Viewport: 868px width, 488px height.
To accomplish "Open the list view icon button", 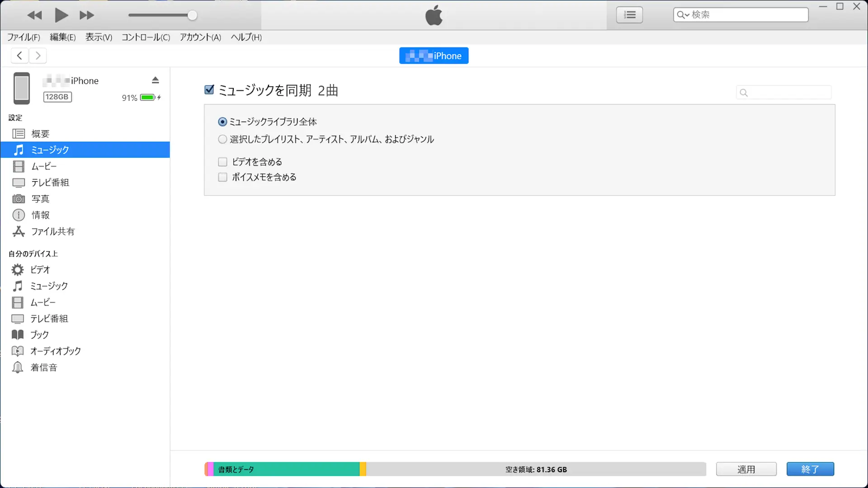I will pyautogui.click(x=629, y=15).
